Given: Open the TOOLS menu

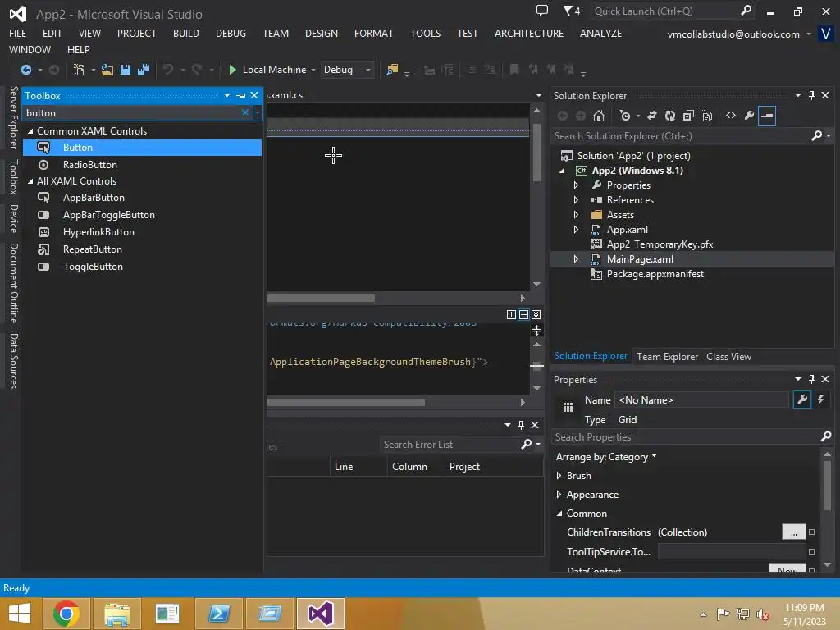Looking at the screenshot, I should coord(426,33).
